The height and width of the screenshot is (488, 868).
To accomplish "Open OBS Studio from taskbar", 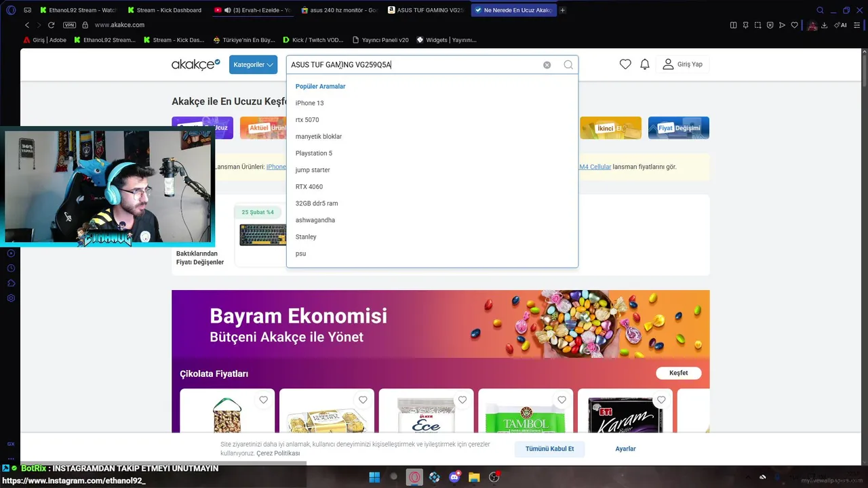I will 494,477.
